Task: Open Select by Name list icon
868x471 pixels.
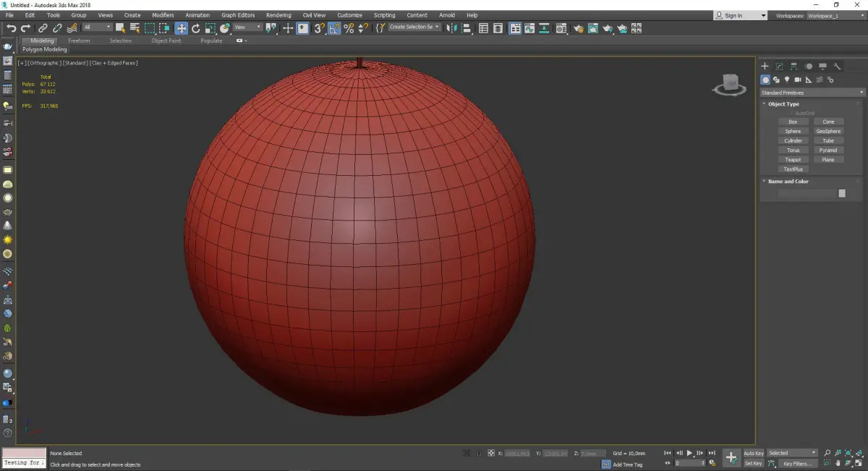Action: pos(135,28)
